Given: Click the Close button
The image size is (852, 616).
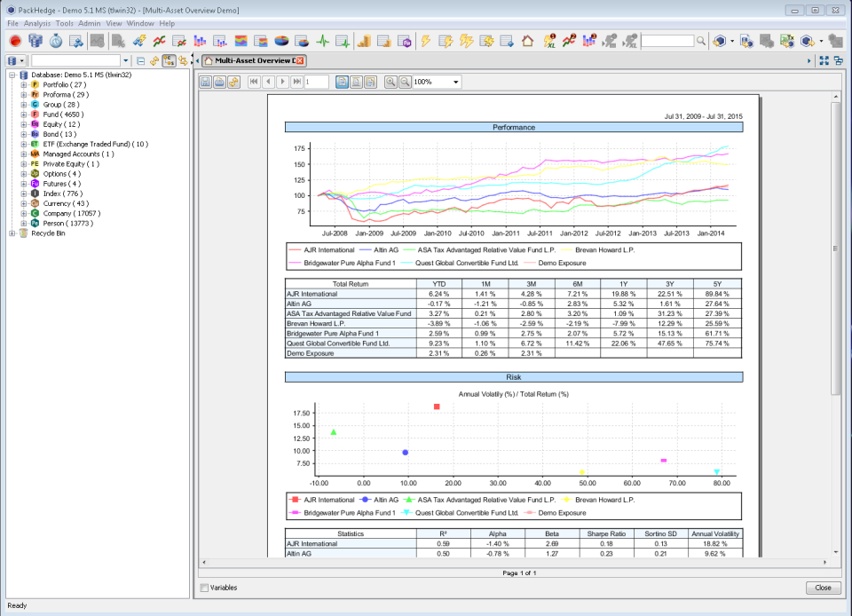Looking at the screenshot, I should [x=823, y=588].
